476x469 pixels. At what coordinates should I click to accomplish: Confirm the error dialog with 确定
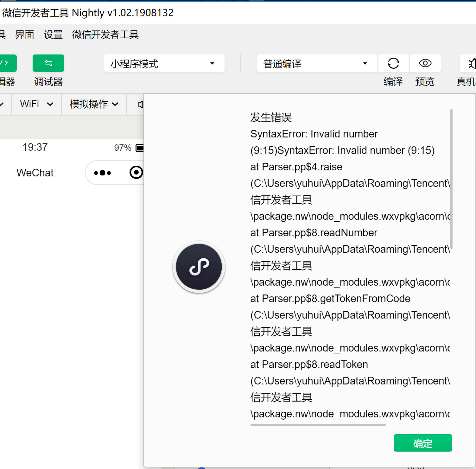point(423,443)
